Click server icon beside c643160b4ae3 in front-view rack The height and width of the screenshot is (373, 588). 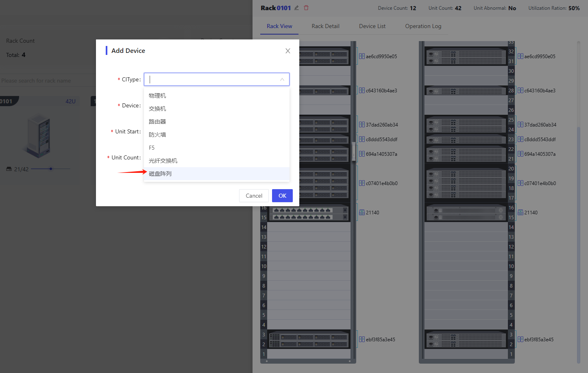click(362, 91)
